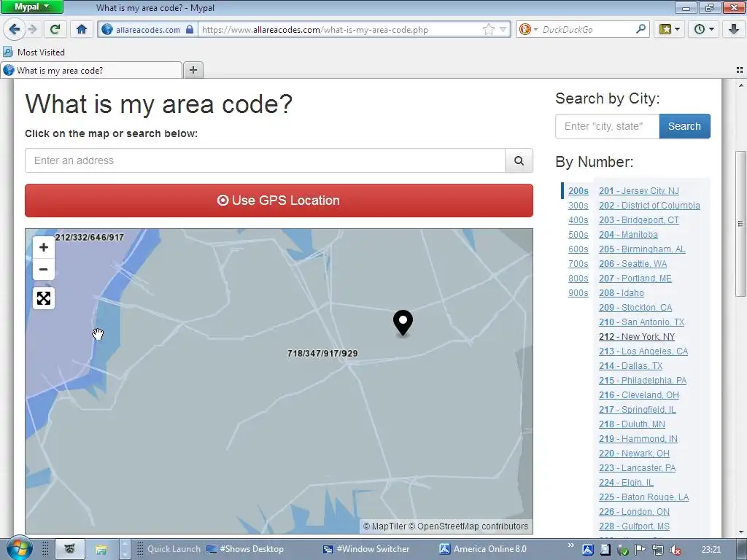
Task: Open a new tab with the plus button
Action: click(x=193, y=71)
